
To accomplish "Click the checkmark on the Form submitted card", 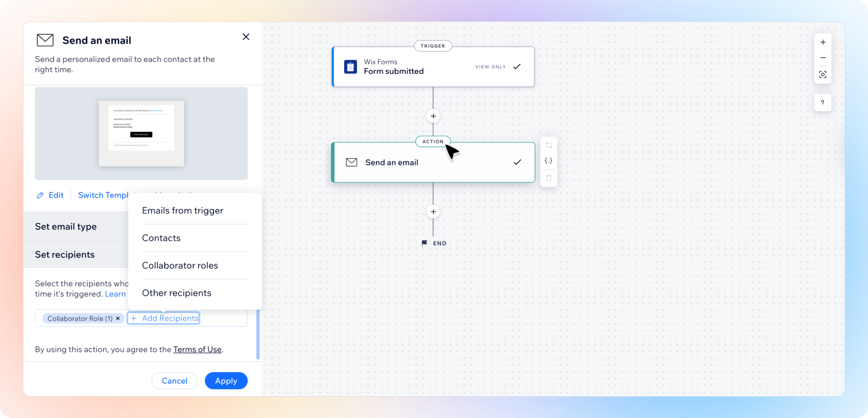I will (517, 67).
